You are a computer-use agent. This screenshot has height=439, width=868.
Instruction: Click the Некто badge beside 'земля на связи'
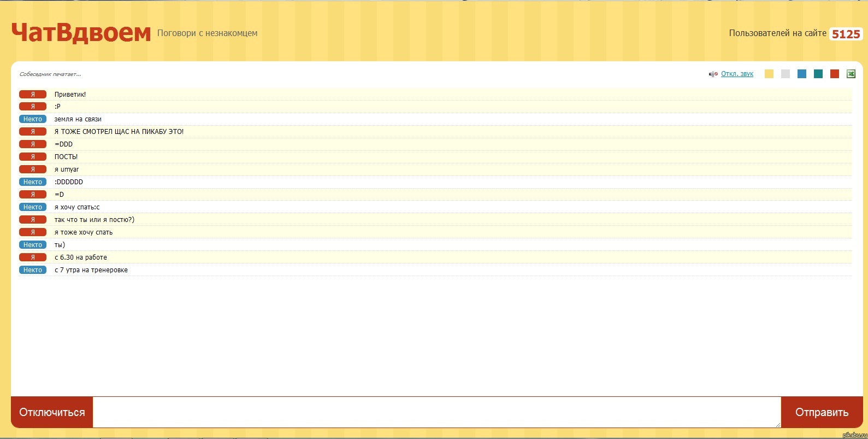coord(33,119)
